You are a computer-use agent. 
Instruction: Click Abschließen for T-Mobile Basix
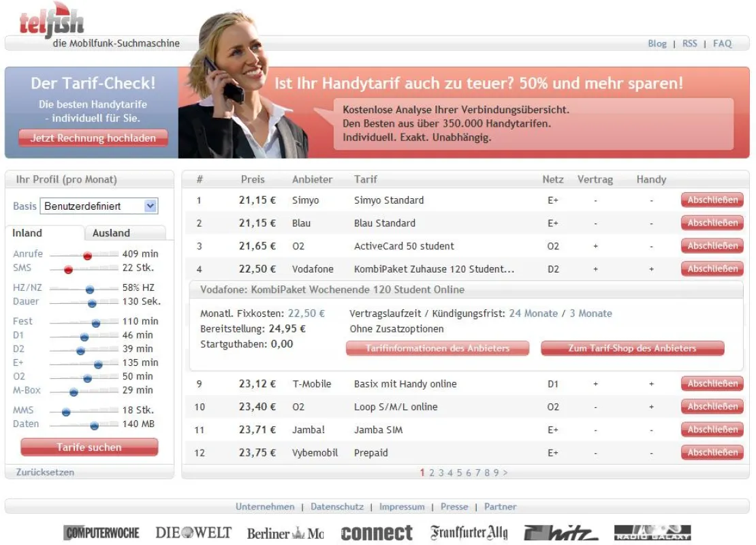(x=712, y=384)
